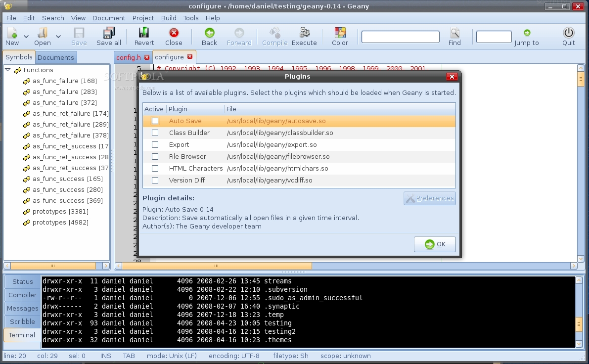589x364 pixels.
Task: Open the Document menu
Action: 109,18
